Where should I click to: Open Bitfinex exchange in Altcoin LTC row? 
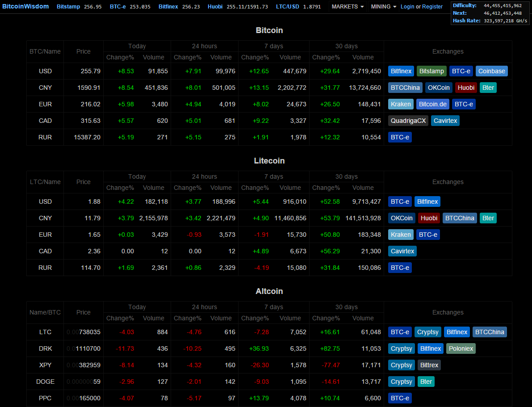click(457, 332)
